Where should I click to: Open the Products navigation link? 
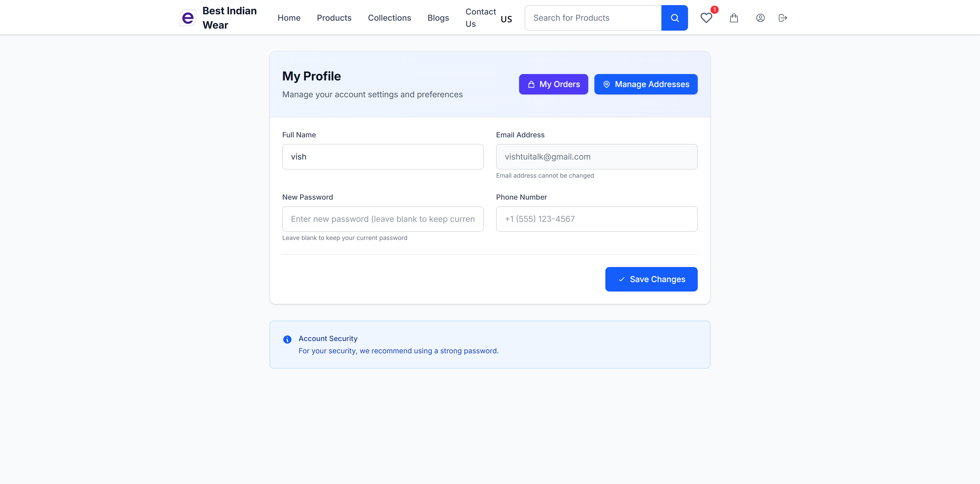(334, 18)
